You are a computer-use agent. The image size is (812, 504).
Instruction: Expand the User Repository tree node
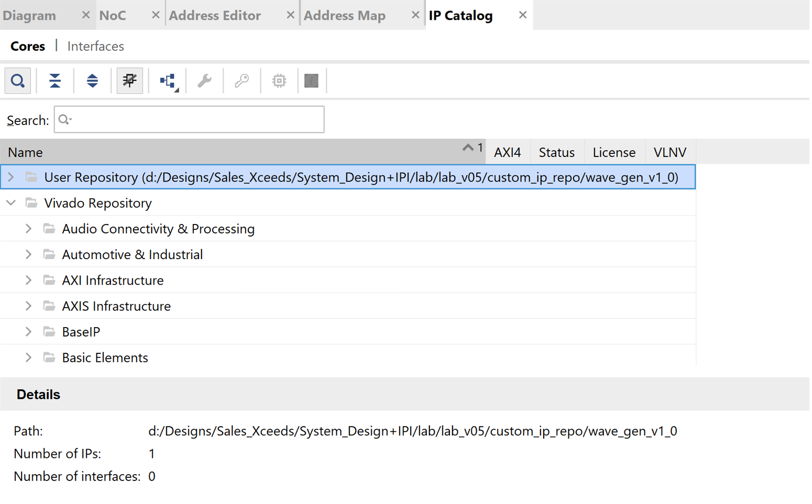pos(11,177)
